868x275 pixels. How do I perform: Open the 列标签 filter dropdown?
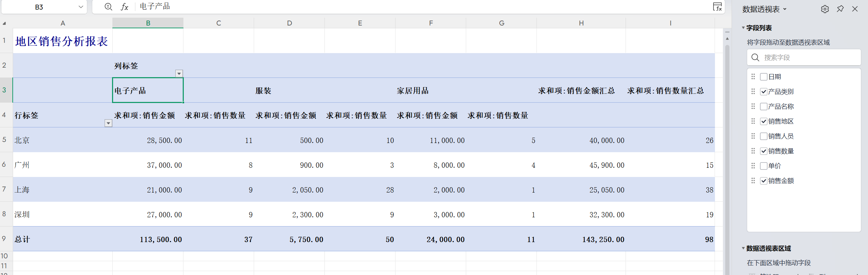(x=179, y=74)
